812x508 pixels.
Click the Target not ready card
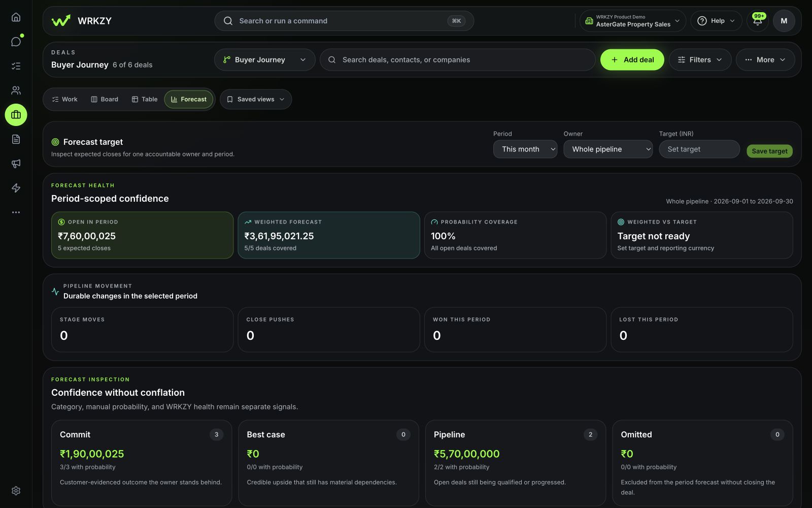click(702, 235)
